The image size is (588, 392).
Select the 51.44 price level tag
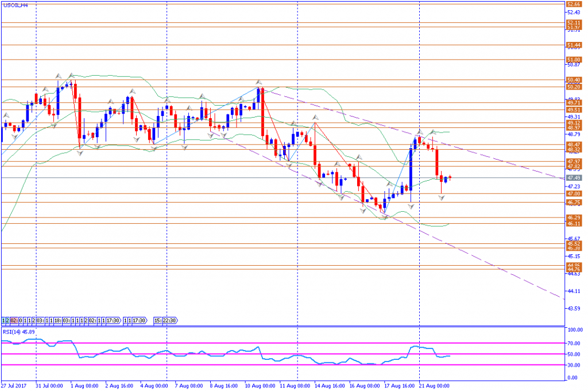[574, 45]
